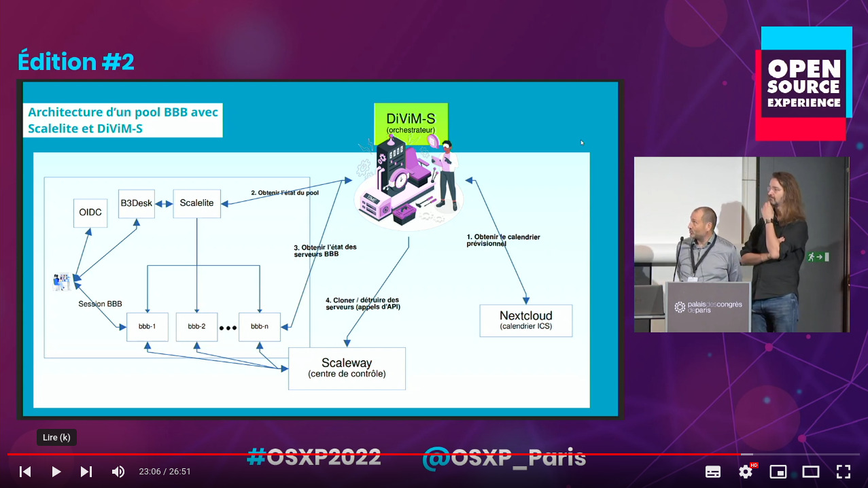Screen dimensions: 868x488
Task: Skip to the next video
Action: click(x=86, y=472)
